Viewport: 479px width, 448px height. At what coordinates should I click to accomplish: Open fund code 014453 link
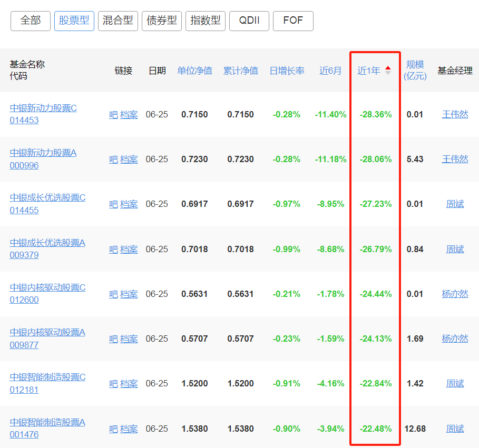coord(24,120)
